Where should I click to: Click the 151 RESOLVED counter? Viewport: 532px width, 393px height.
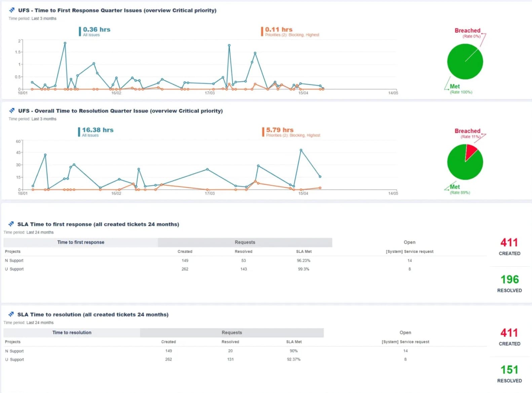click(x=509, y=374)
